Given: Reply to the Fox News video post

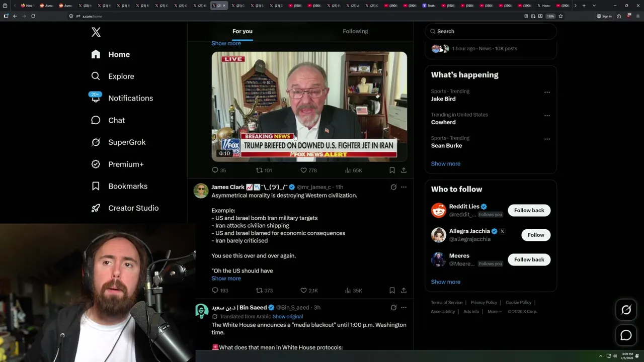Looking at the screenshot, I should point(219,170).
